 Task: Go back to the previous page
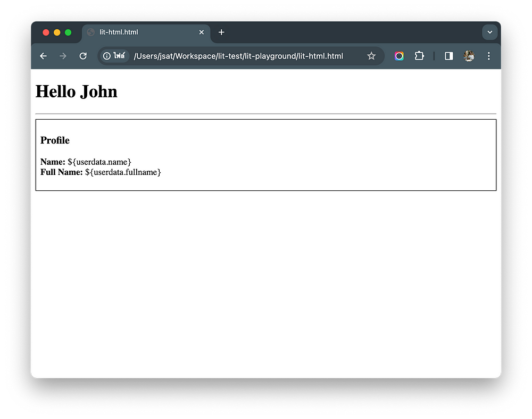[x=44, y=56]
